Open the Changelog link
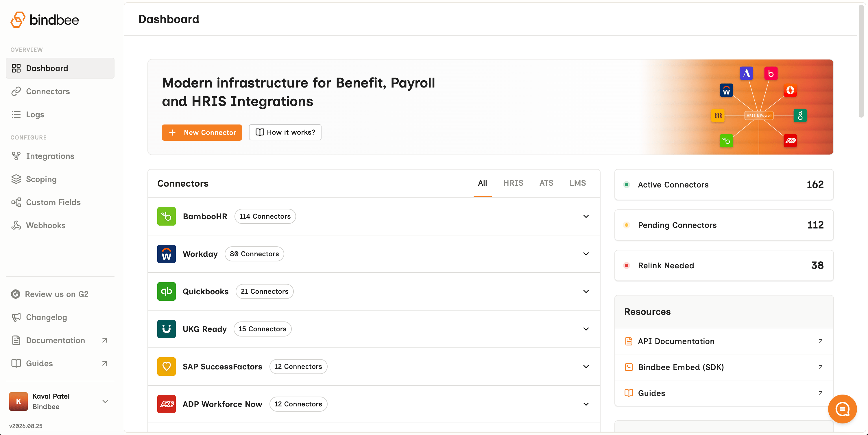This screenshot has height=435, width=868. pos(60,317)
